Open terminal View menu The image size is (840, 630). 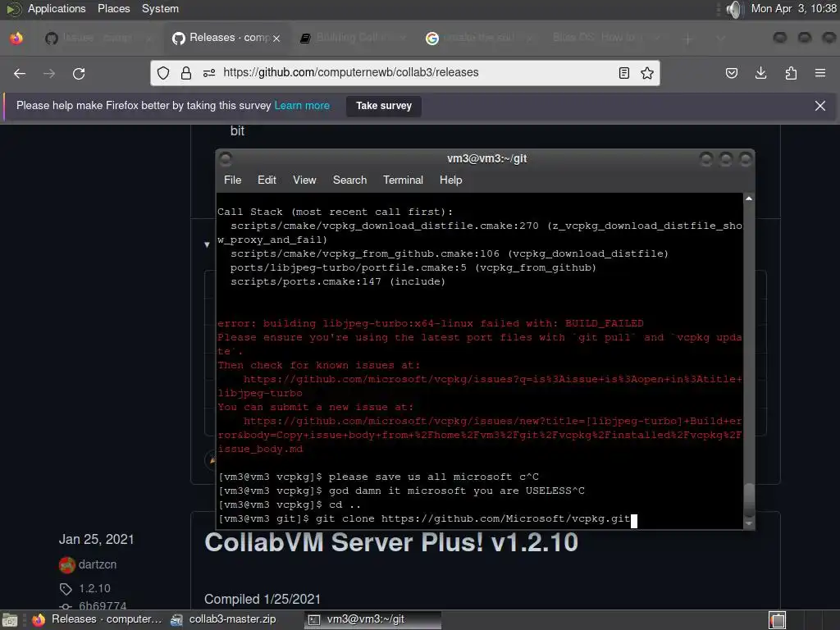pos(304,180)
